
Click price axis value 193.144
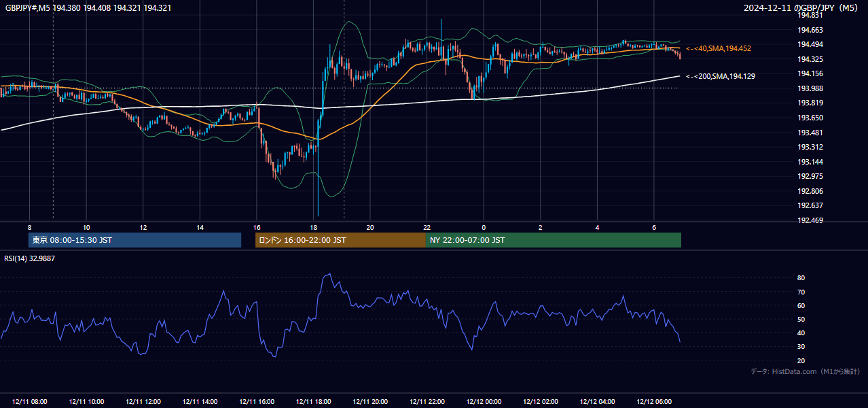810,162
